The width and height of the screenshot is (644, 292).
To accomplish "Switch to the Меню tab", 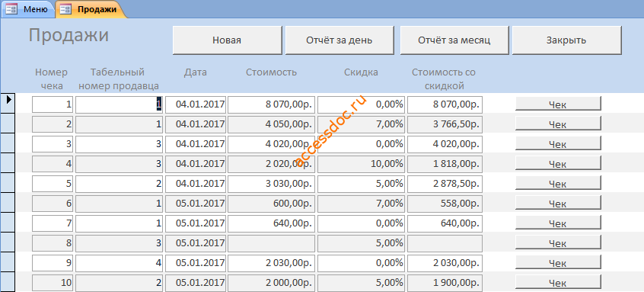I will pos(27,9).
